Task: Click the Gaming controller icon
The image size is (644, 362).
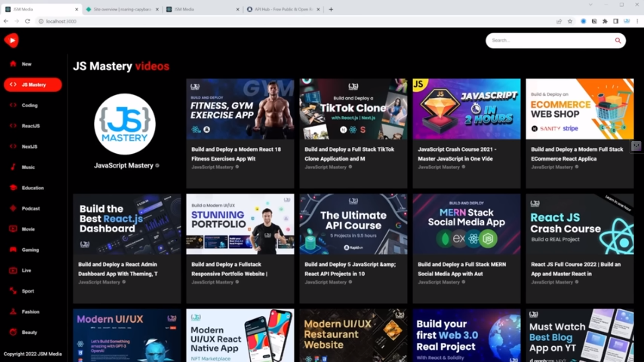Action: click(13, 249)
